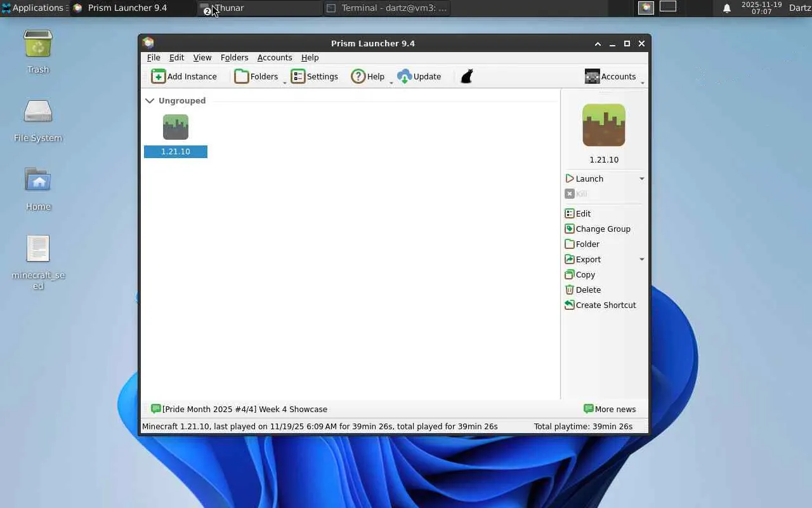
Task: Click the highlighted 1.21.10 instance name
Action: [176, 152]
